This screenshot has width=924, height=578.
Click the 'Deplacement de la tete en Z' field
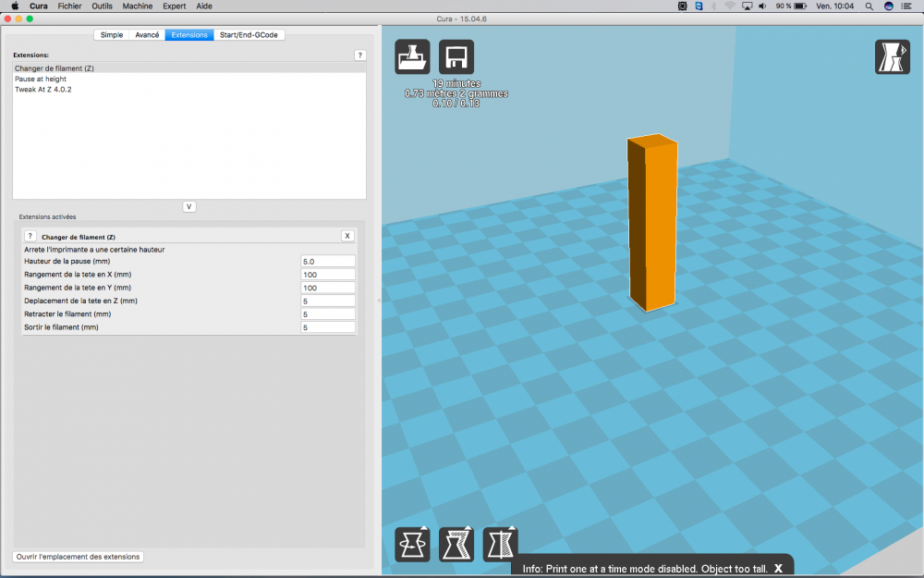click(x=328, y=301)
